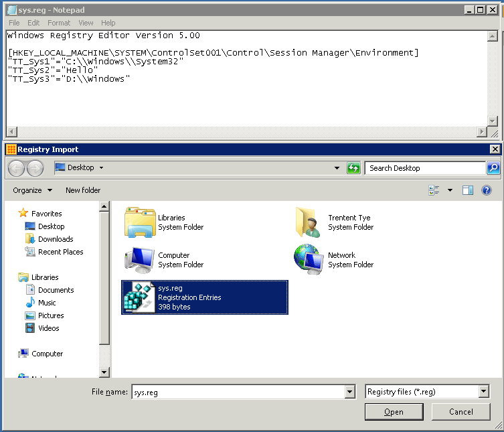Click the refresh button beside the address bar
The image size is (504, 432).
[353, 168]
